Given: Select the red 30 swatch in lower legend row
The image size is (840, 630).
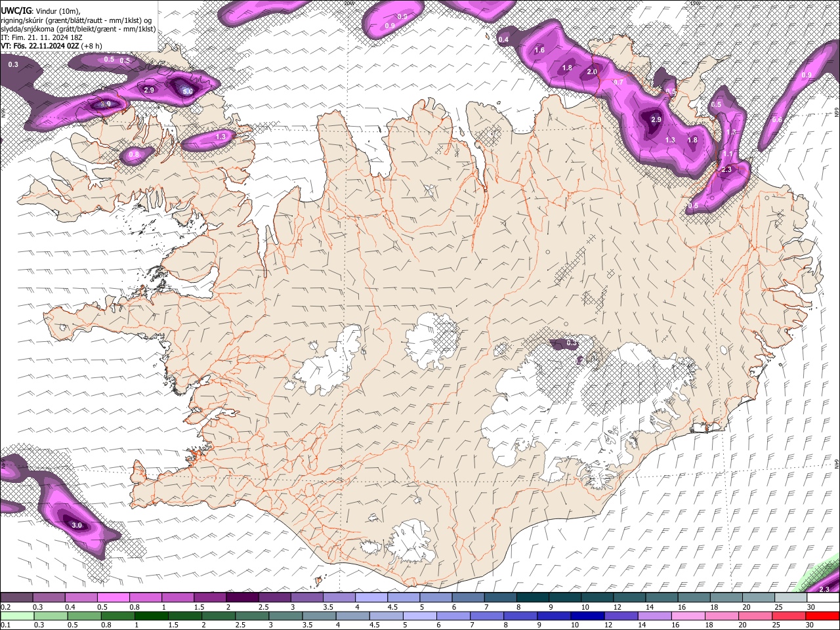Looking at the screenshot, I should pyautogui.click(x=822, y=616).
